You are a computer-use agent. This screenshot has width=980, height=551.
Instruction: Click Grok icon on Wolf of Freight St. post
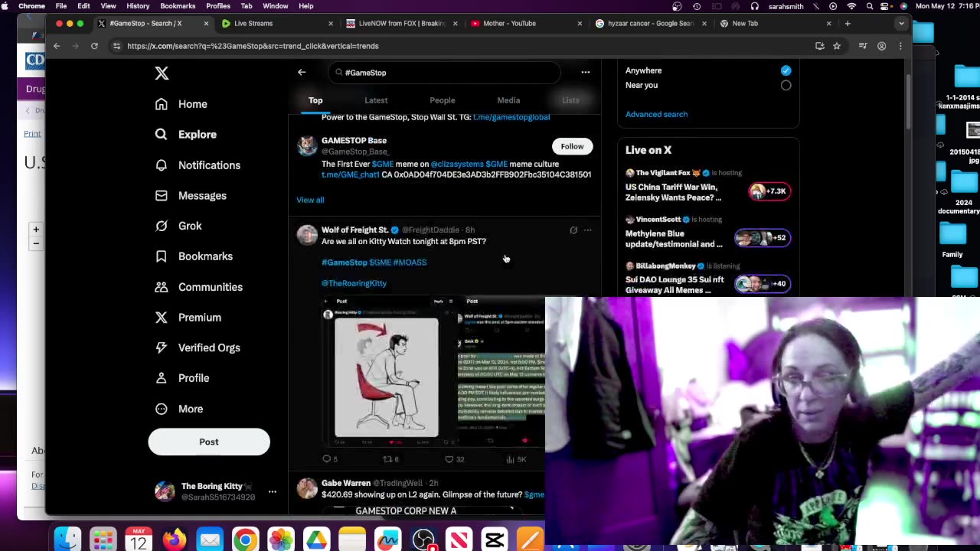(x=573, y=230)
